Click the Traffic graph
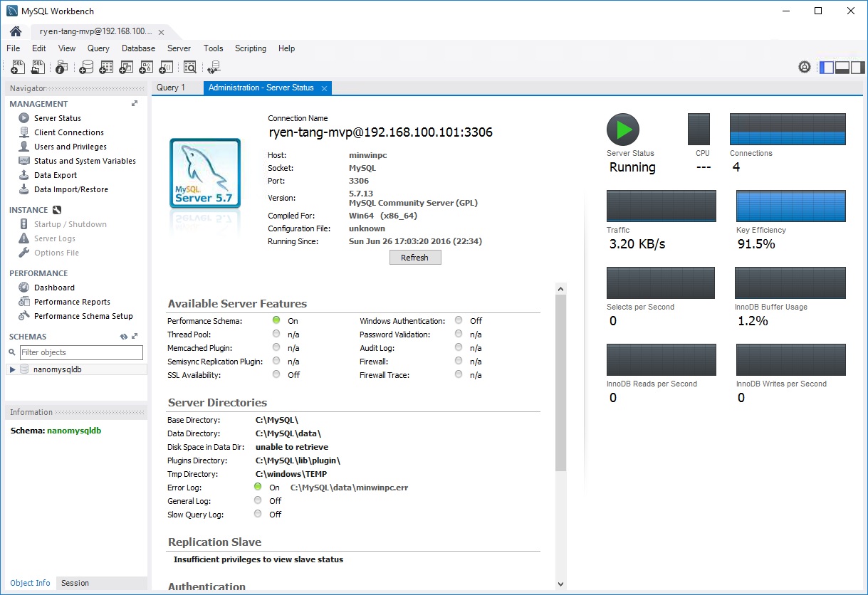 coord(662,206)
